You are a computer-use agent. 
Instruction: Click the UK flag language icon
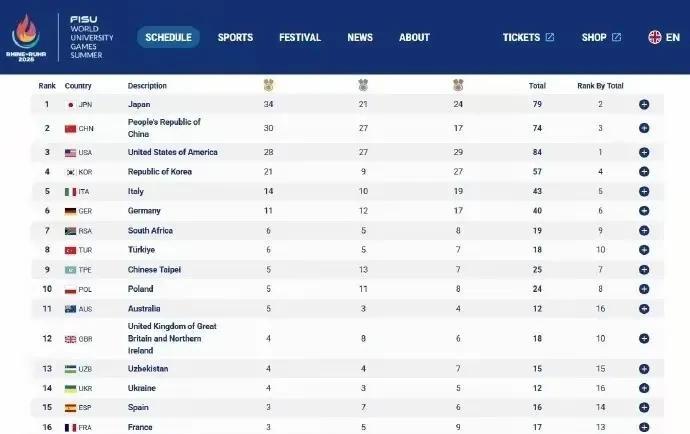point(655,37)
